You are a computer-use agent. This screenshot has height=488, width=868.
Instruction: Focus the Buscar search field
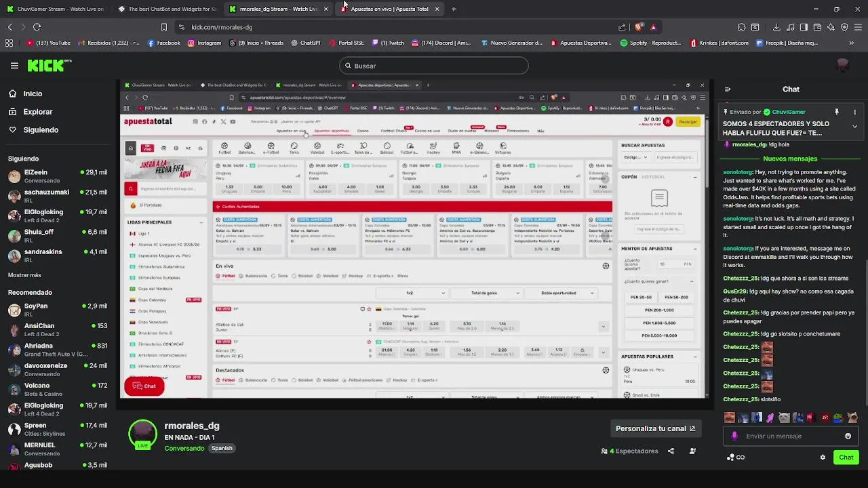point(433,66)
